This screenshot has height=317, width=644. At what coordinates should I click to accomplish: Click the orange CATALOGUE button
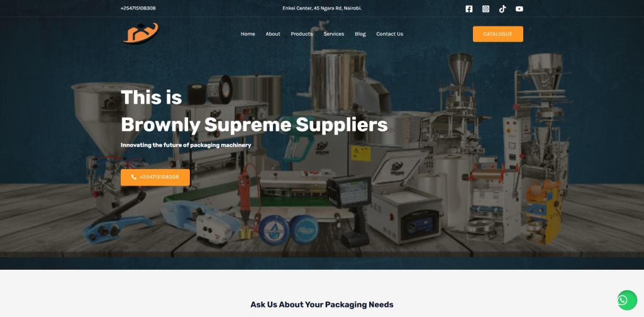[498, 34]
